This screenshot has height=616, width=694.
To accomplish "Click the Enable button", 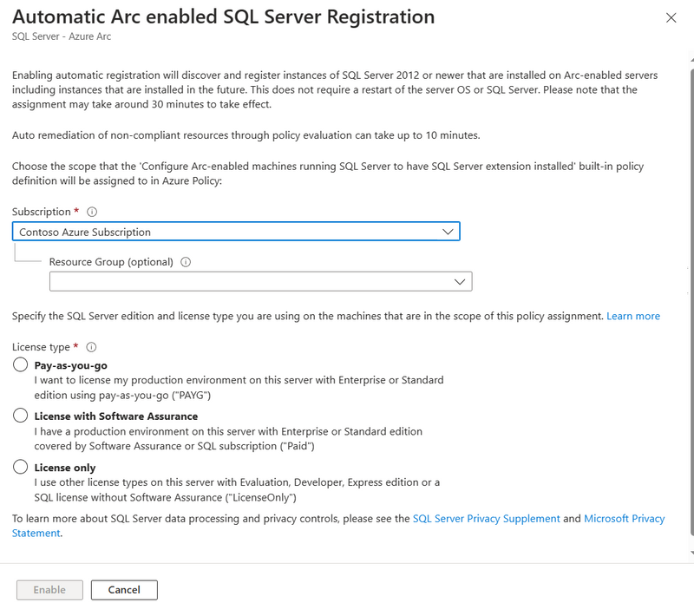I will click(49, 590).
